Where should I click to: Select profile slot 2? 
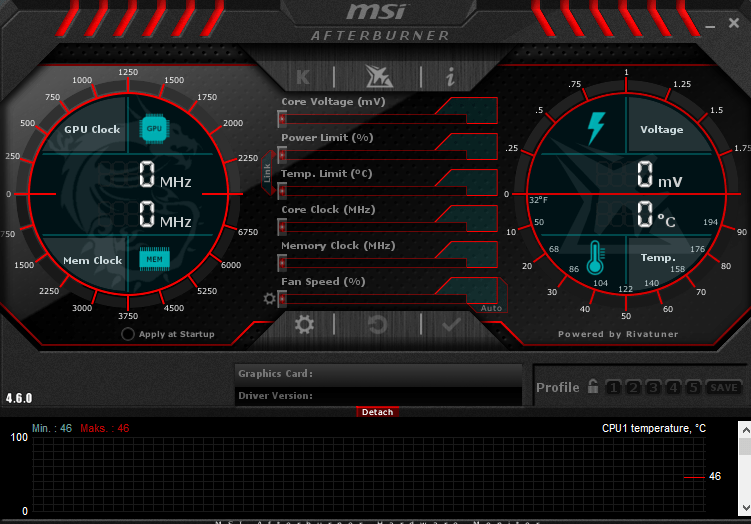pos(633,387)
